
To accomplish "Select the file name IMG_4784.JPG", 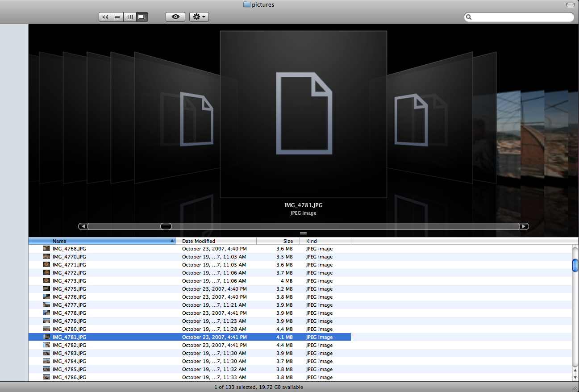I will pos(69,361).
